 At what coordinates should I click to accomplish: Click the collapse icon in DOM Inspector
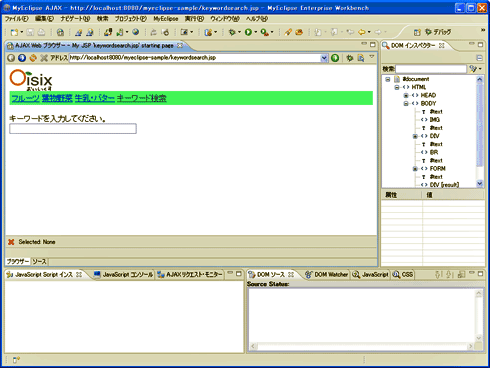(479, 58)
